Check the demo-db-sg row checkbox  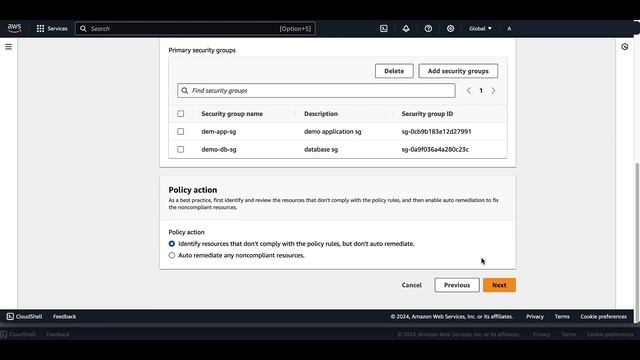(180, 149)
